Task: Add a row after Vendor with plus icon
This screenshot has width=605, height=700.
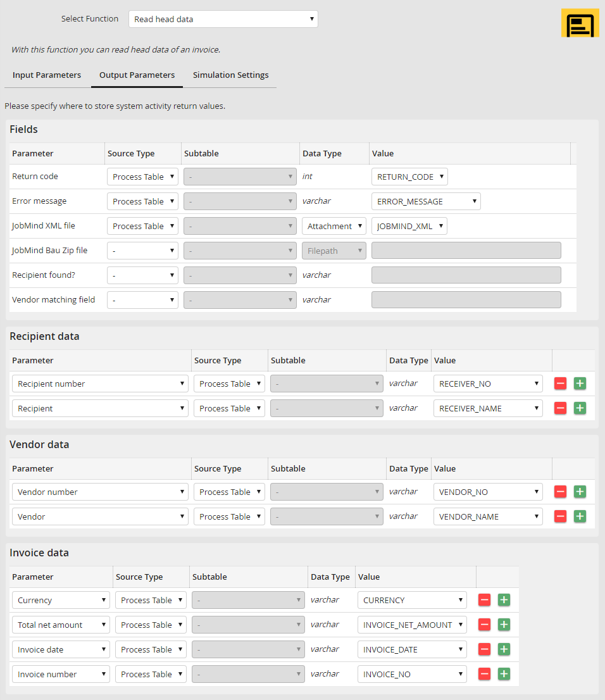Action: (580, 516)
